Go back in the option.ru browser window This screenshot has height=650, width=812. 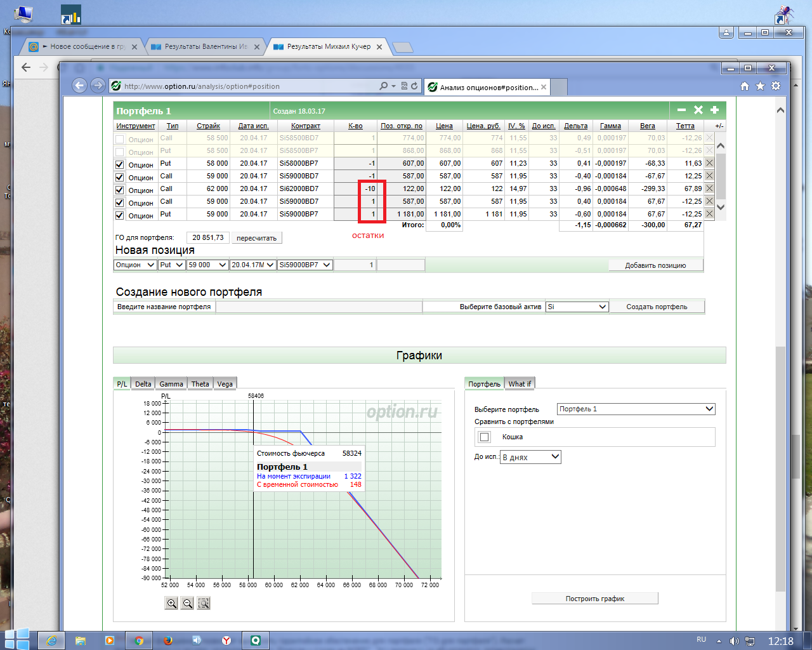point(79,86)
